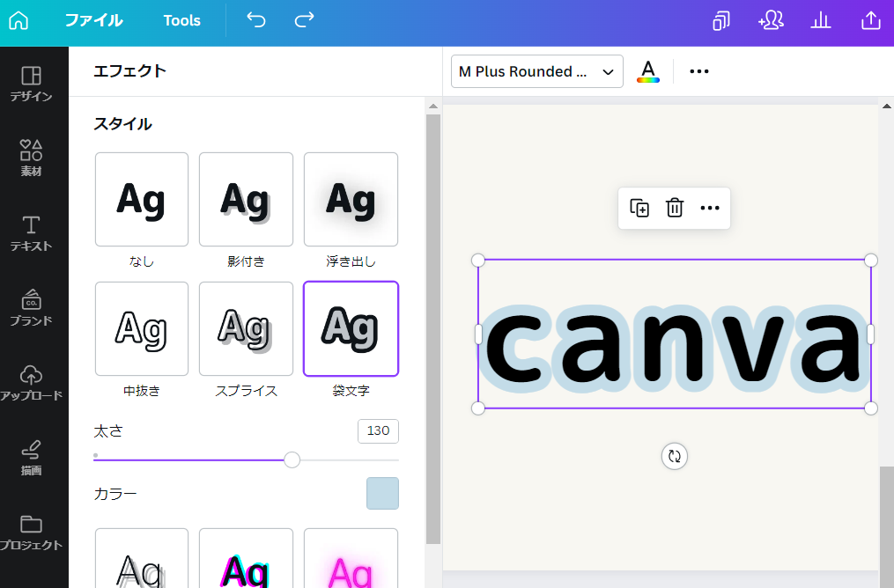Open the プロジェクト sidebar tab

tap(32, 533)
